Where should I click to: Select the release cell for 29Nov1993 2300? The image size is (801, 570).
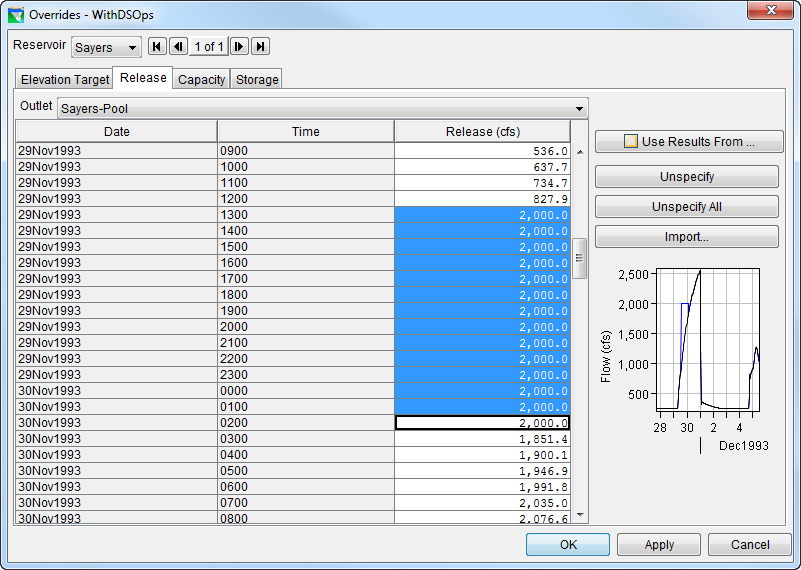click(482, 374)
